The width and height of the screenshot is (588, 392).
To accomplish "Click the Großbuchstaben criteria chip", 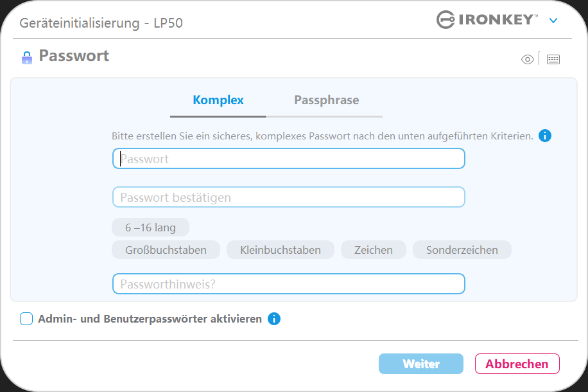I will pyautogui.click(x=166, y=250).
